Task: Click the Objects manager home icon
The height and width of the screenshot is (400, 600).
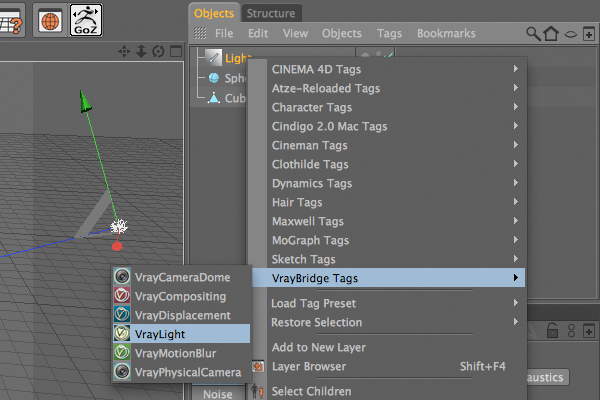Action: coord(551,34)
